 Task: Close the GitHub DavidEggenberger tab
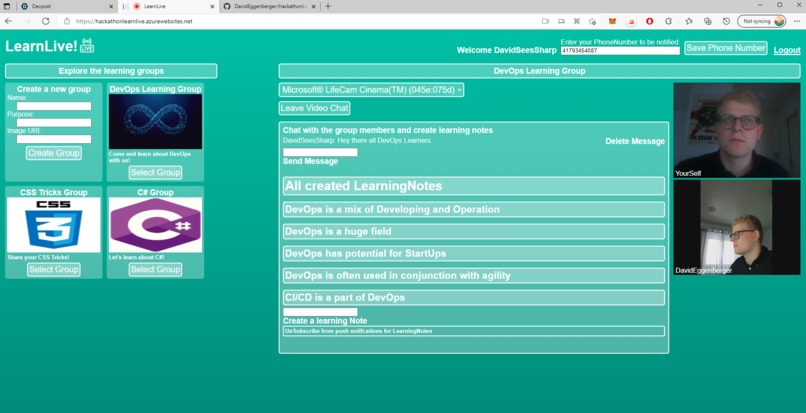point(315,7)
